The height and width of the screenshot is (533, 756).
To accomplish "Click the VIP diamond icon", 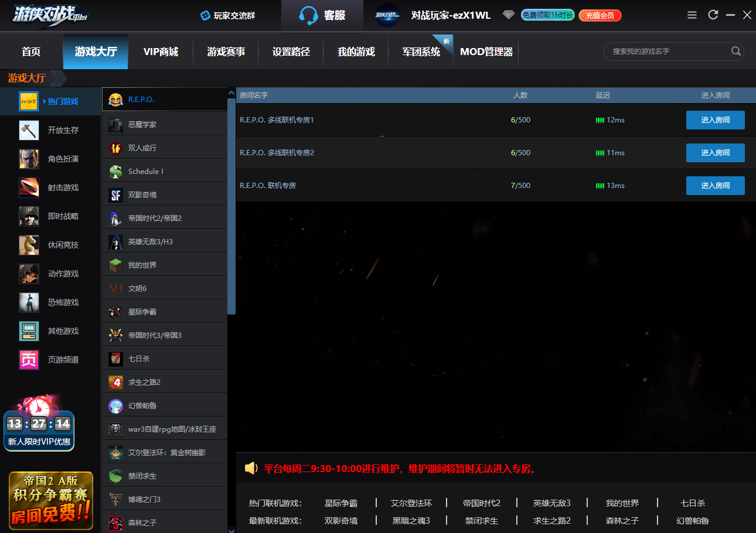I will pos(508,15).
